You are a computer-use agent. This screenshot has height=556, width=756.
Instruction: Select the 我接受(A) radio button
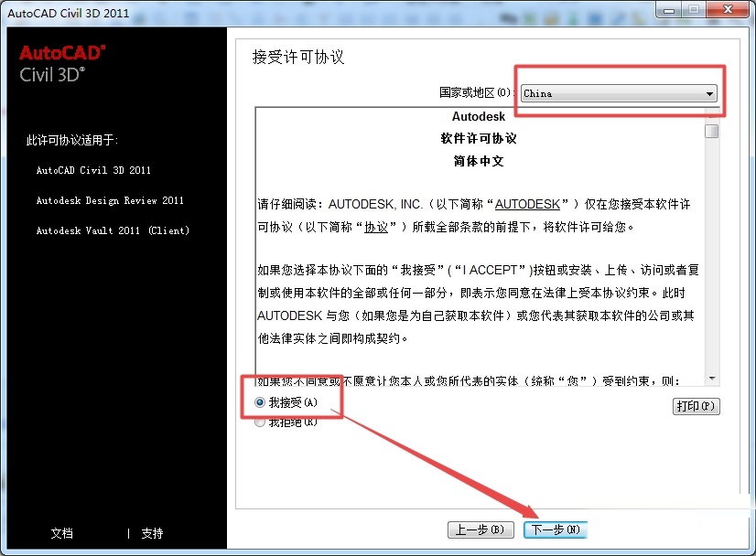260,402
